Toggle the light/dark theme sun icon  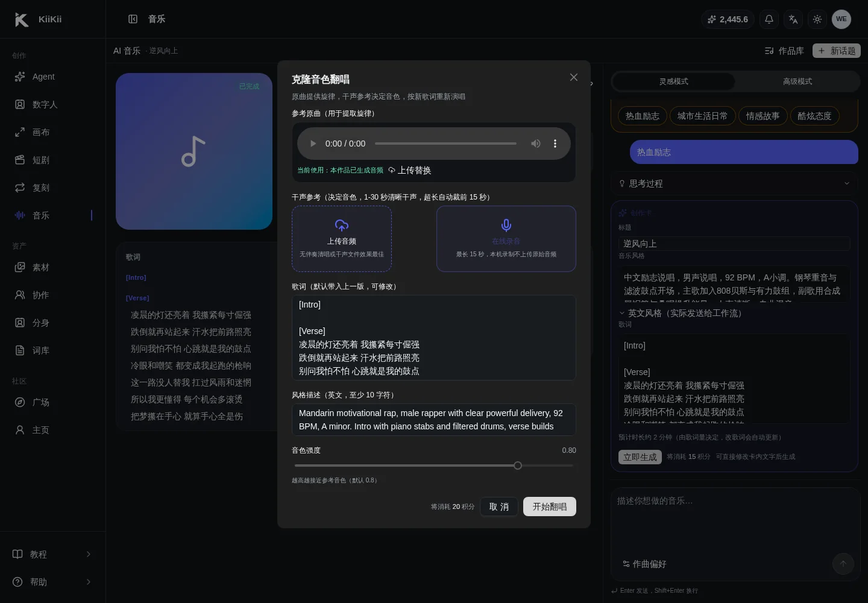click(817, 19)
